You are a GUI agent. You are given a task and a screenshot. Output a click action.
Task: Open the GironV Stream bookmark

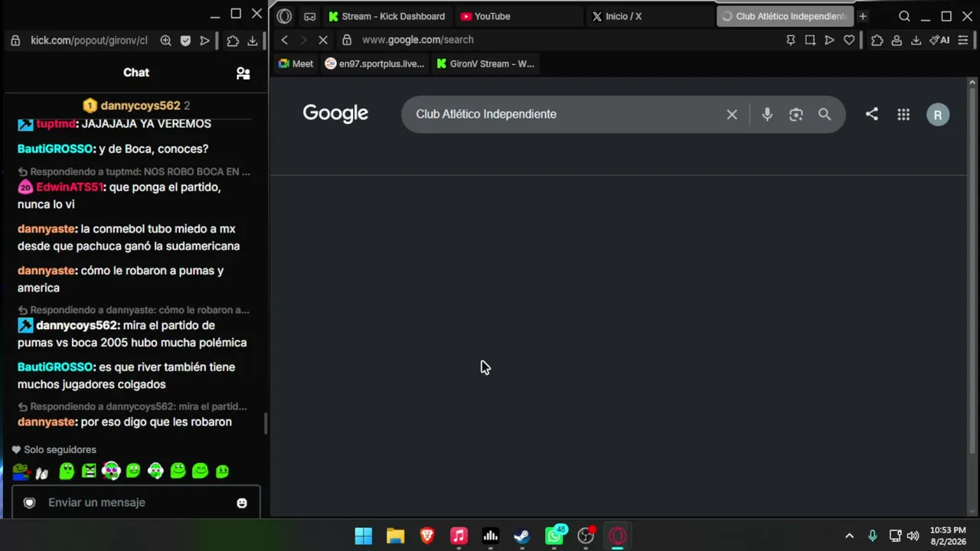click(x=485, y=64)
